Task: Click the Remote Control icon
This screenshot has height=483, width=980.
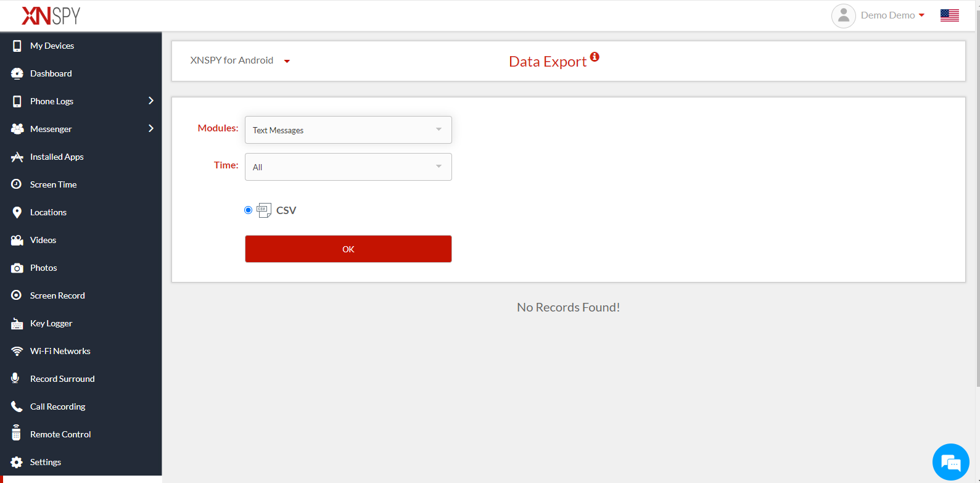Action: coord(17,433)
